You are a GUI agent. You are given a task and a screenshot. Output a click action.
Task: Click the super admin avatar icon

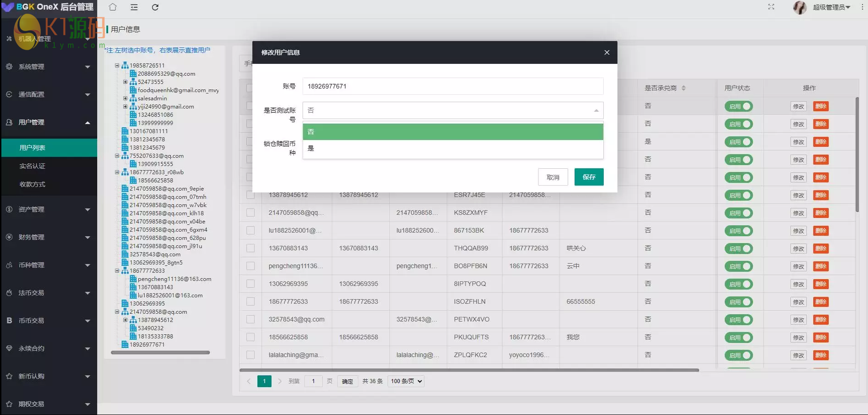[800, 7]
